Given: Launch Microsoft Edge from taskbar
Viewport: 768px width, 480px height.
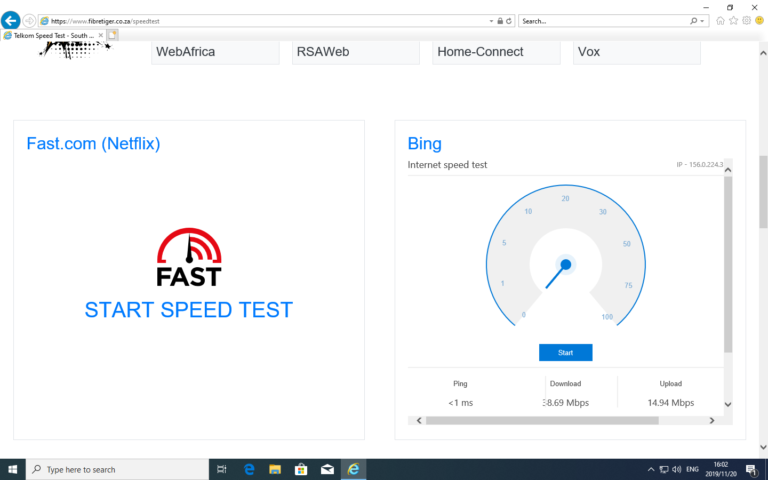Looking at the screenshot, I should [x=249, y=469].
